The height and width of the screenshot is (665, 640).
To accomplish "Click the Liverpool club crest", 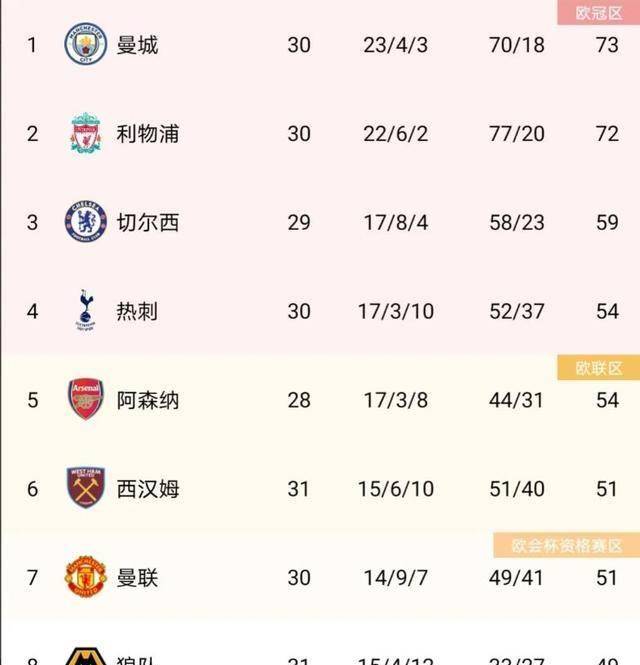I will pos(86,133).
